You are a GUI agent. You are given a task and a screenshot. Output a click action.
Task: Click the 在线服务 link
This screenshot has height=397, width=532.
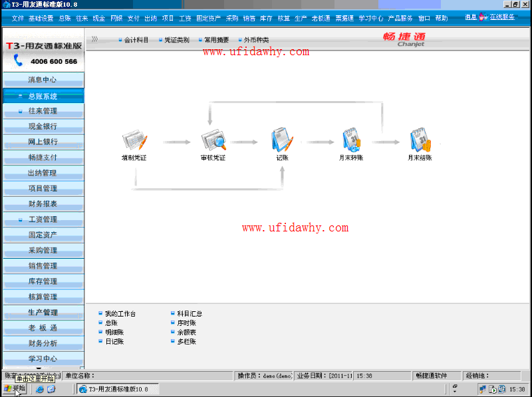coord(502,17)
